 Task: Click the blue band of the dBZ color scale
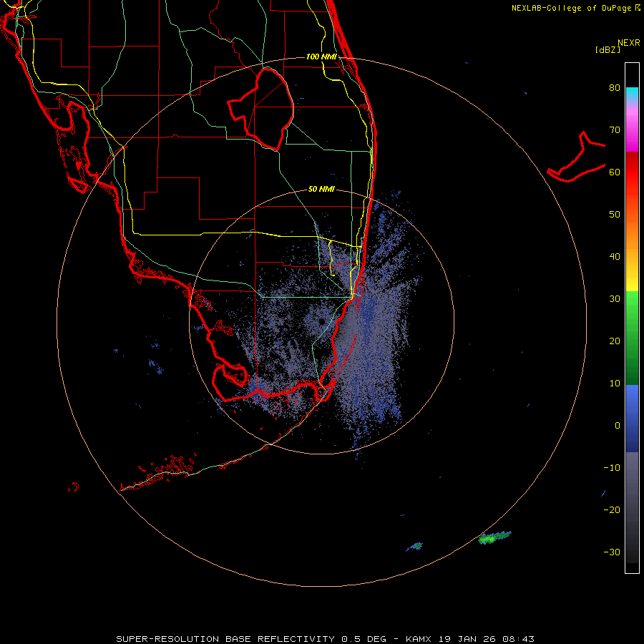pos(632,419)
